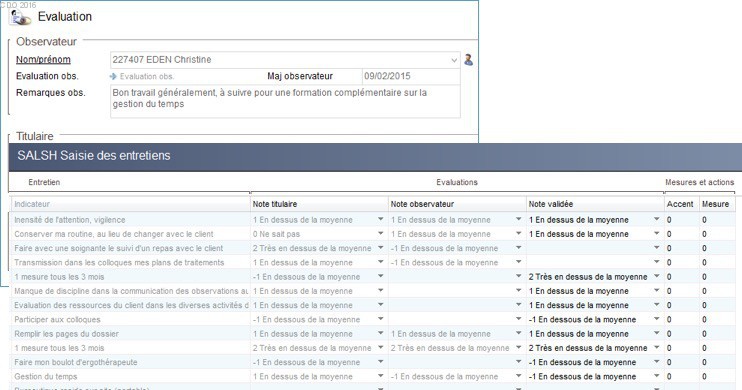
Task: Open Note titulaire dropdown for Inensité de l'attention
Action: (x=380, y=220)
